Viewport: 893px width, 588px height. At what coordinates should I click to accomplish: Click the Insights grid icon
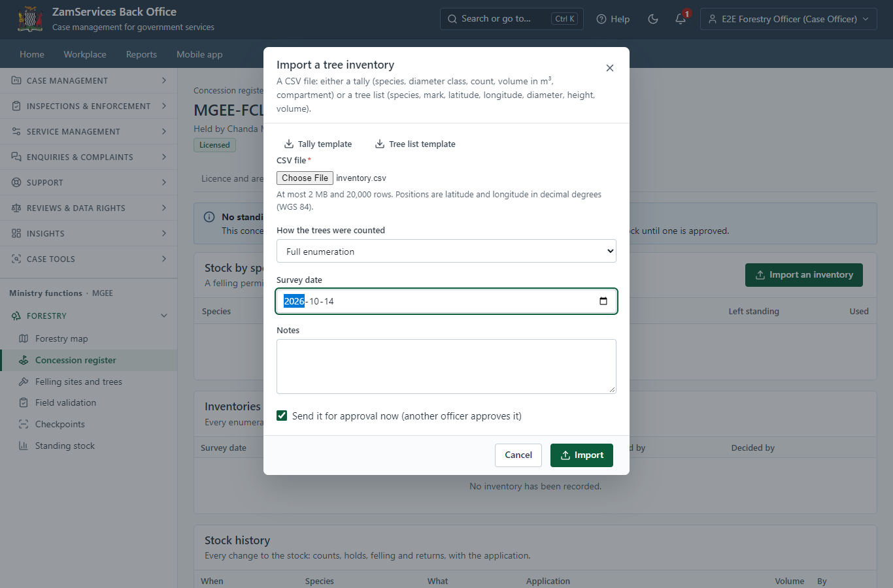click(x=16, y=233)
